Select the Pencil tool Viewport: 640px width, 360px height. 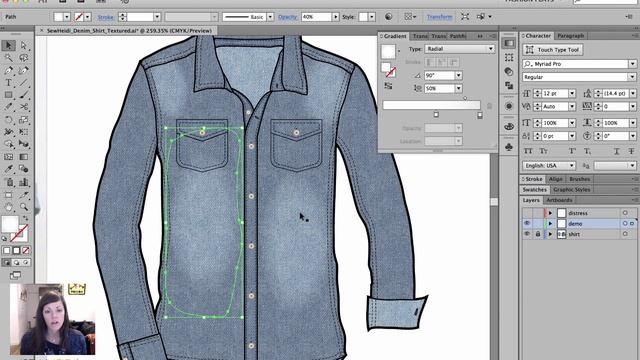click(8, 107)
